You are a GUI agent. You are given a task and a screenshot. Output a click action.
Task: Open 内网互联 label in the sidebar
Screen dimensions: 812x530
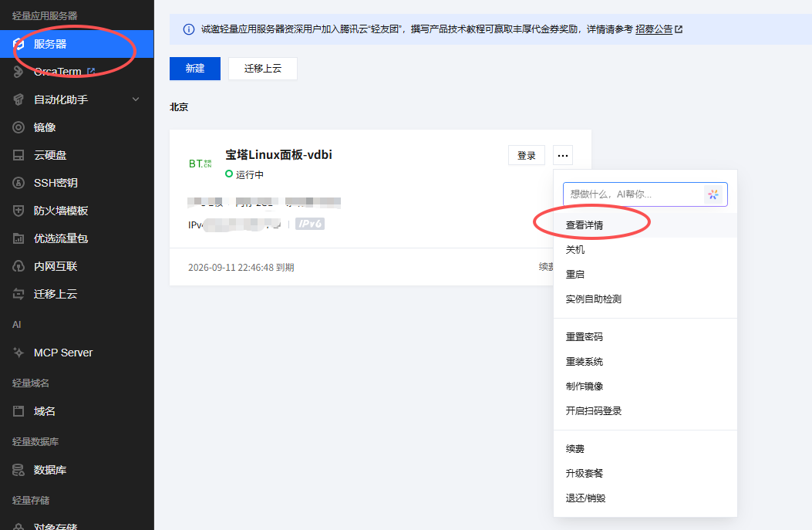tap(56, 266)
